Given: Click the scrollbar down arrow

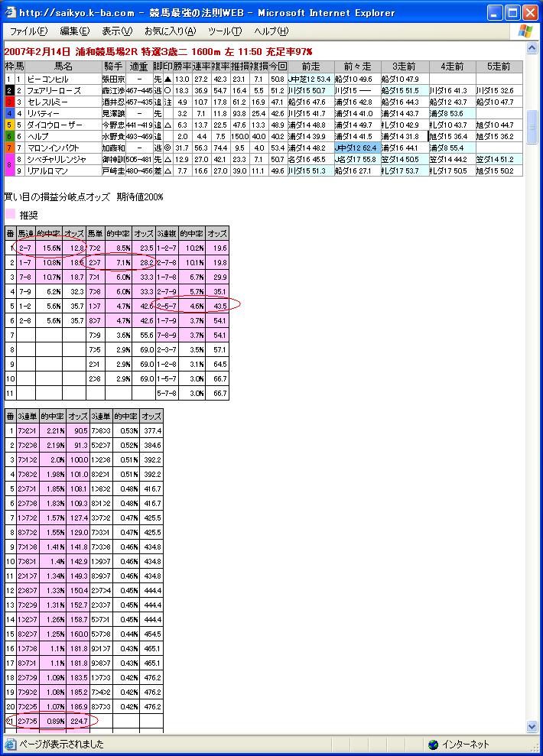Looking at the screenshot, I should tap(532, 726).
